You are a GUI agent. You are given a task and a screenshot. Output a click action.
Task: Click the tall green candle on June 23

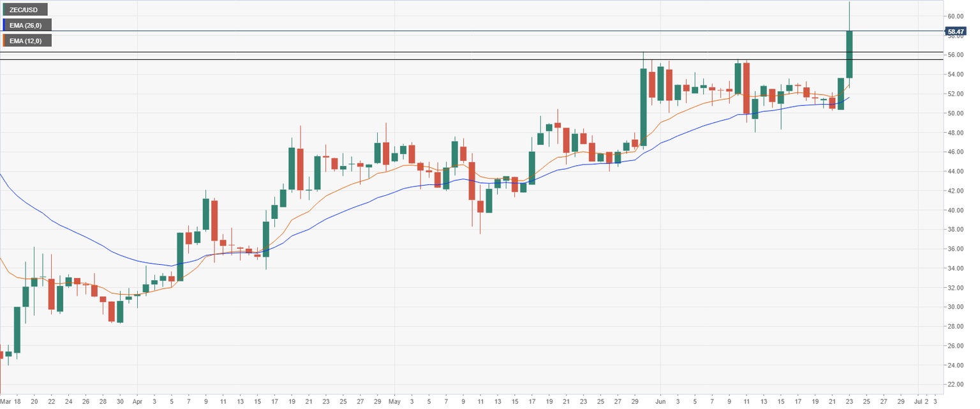[849, 54]
